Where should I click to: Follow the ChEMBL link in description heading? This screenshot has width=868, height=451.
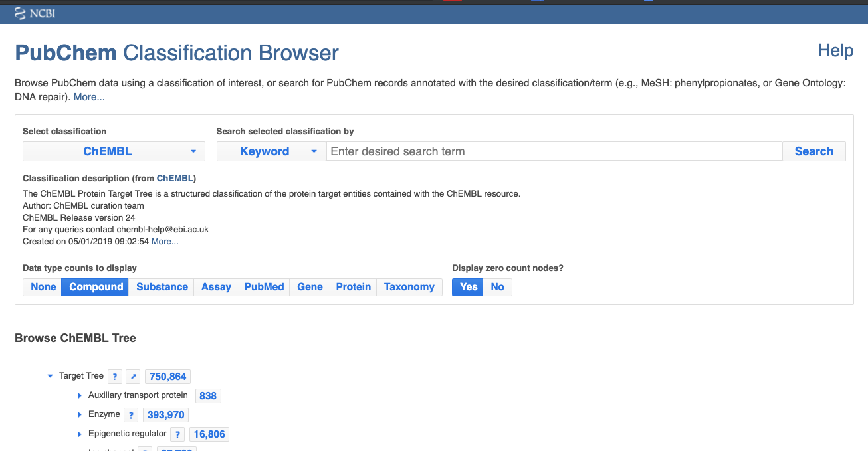coord(175,178)
